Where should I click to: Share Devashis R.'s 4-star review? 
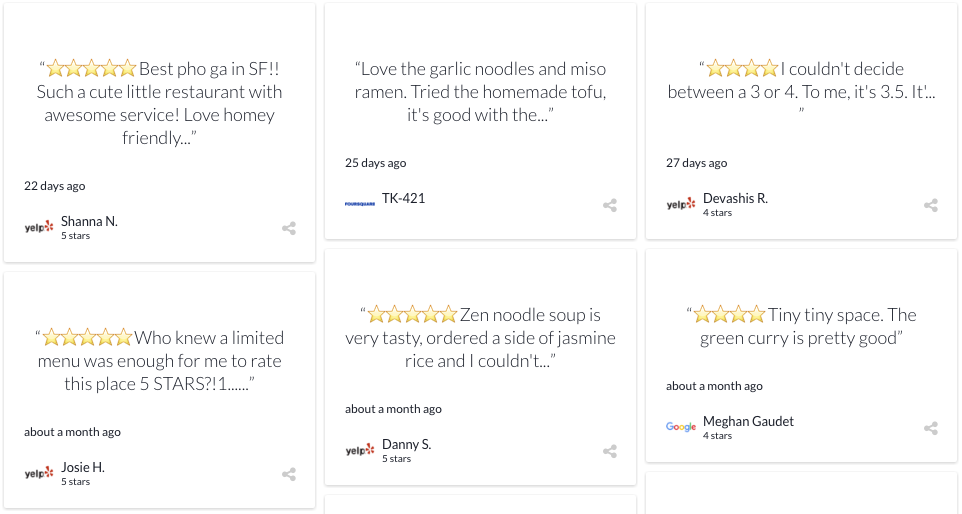931,205
